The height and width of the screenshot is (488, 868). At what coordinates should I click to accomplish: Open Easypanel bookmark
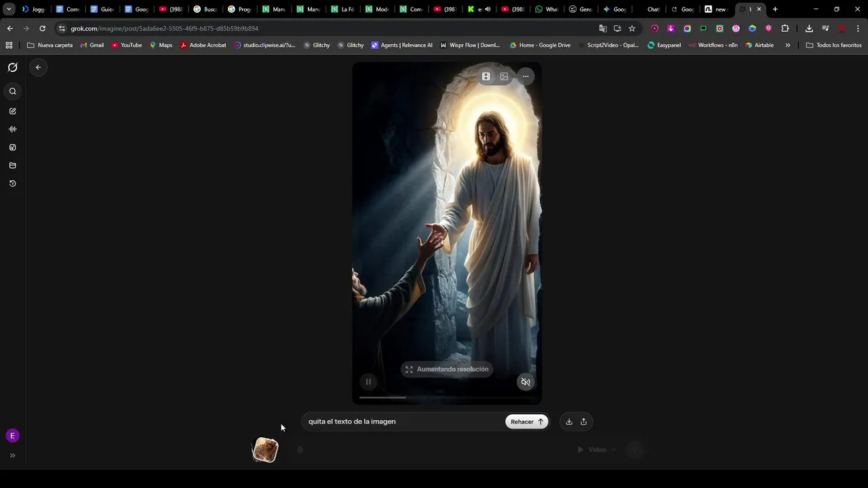click(664, 45)
